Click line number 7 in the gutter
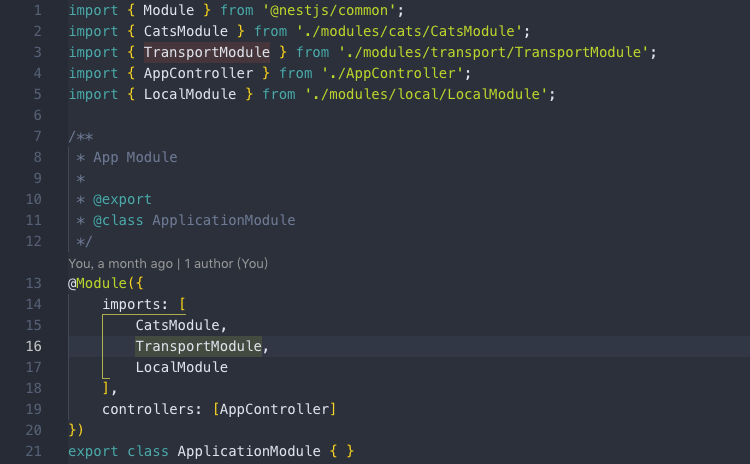 (37, 136)
